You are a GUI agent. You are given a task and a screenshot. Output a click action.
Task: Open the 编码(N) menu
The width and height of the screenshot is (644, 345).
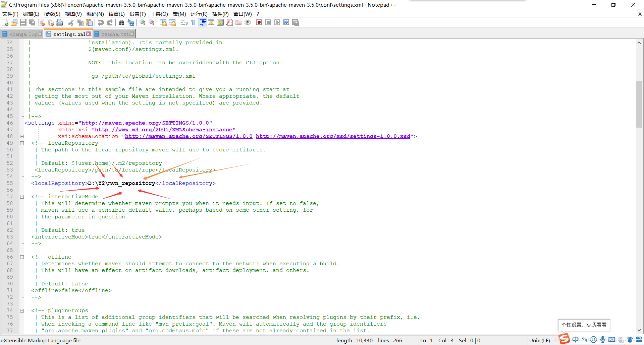pyautogui.click(x=95, y=14)
